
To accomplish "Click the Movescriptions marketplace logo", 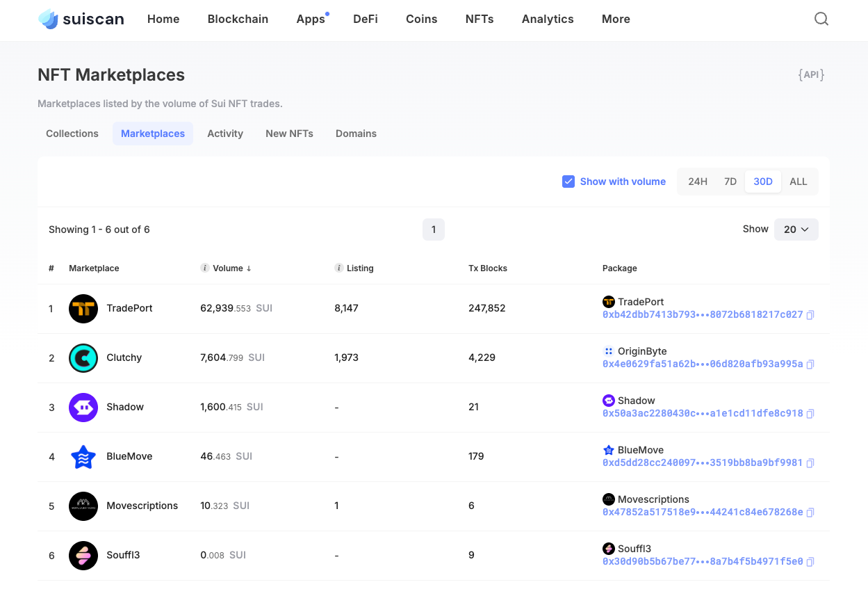I will [83, 506].
